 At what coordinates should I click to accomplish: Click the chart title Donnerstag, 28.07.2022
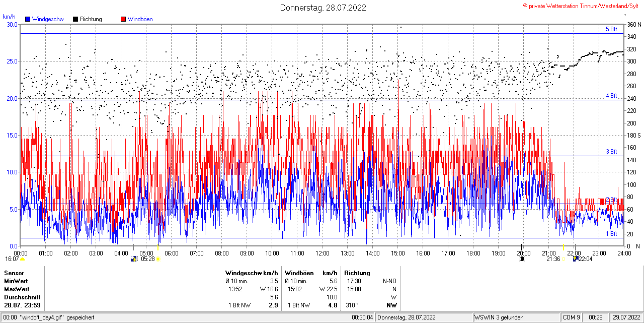click(323, 8)
